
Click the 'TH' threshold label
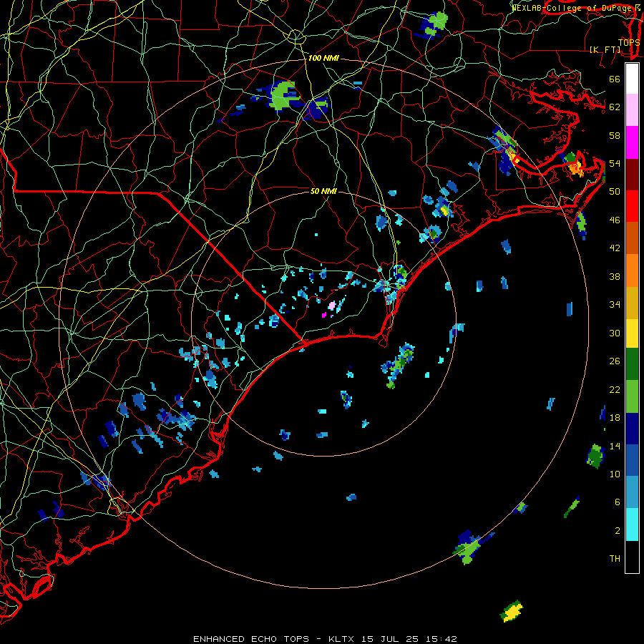coord(615,558)
